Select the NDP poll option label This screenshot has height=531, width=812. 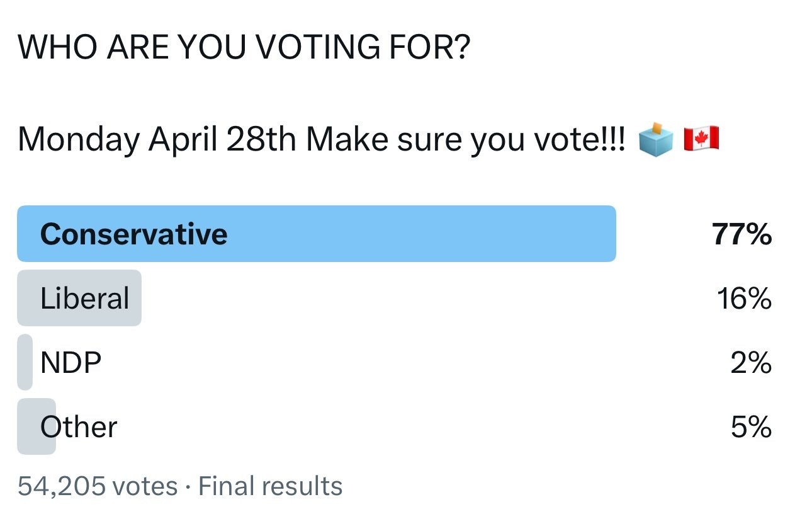click(x=70, y=363)
